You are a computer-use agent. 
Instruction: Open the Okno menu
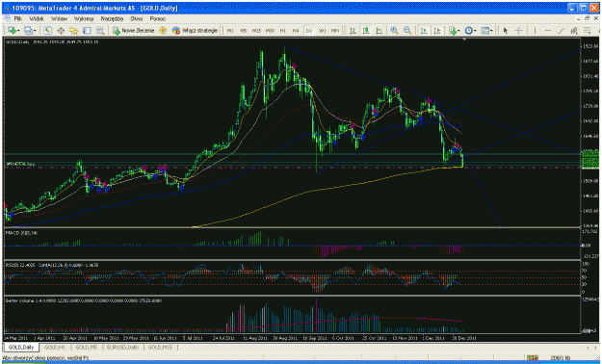[x=137, y=18]
